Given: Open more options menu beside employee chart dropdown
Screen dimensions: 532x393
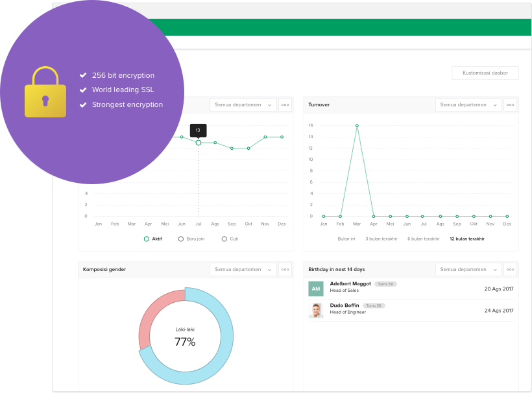Looking at the screenshot, I should point(285,105).
